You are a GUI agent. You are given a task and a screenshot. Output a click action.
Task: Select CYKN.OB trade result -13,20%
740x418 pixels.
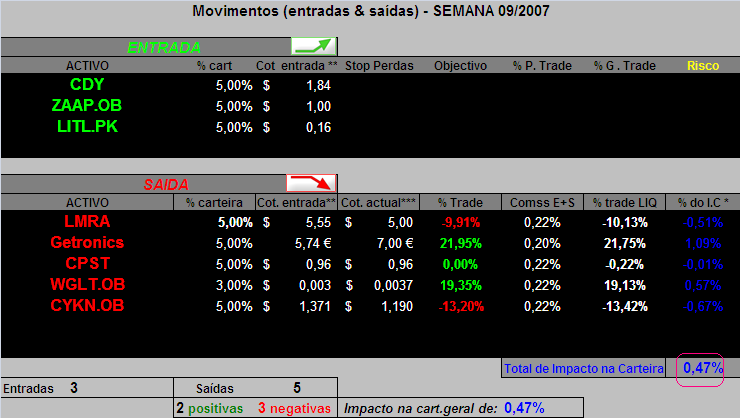tap(461, 306)
